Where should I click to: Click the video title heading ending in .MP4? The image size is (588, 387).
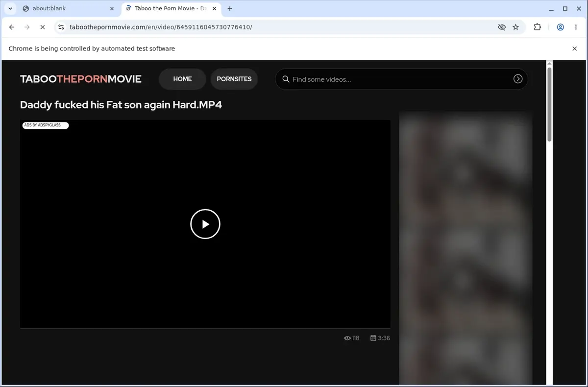121,105
